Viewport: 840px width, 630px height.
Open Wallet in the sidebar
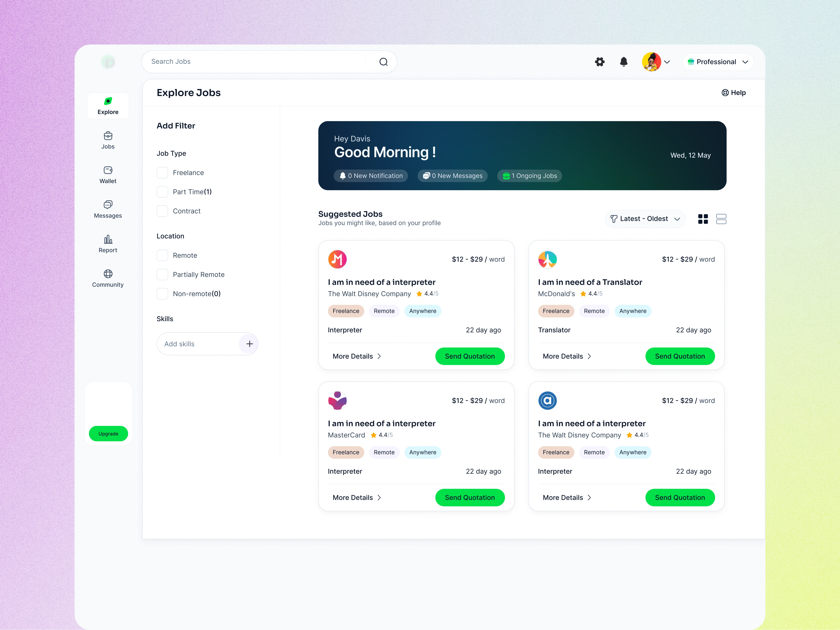click(108, 175)
